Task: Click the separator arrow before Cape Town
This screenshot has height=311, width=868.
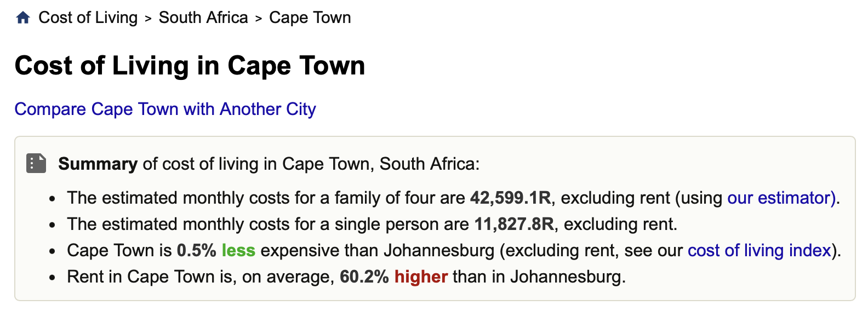Action: tap(259, 19)
